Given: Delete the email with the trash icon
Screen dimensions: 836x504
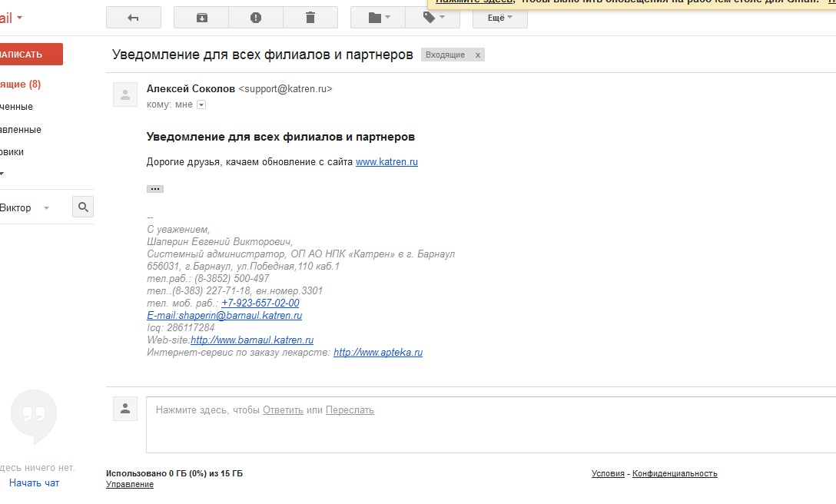Looking at the screenshot, I should tap(310, 18).
